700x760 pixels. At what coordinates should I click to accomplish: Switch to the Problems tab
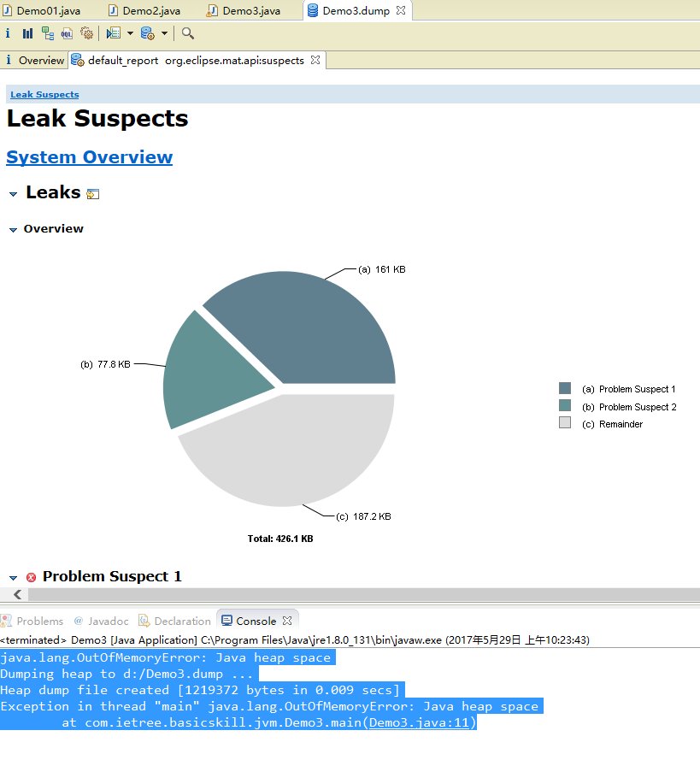click(x=38, y=621)
